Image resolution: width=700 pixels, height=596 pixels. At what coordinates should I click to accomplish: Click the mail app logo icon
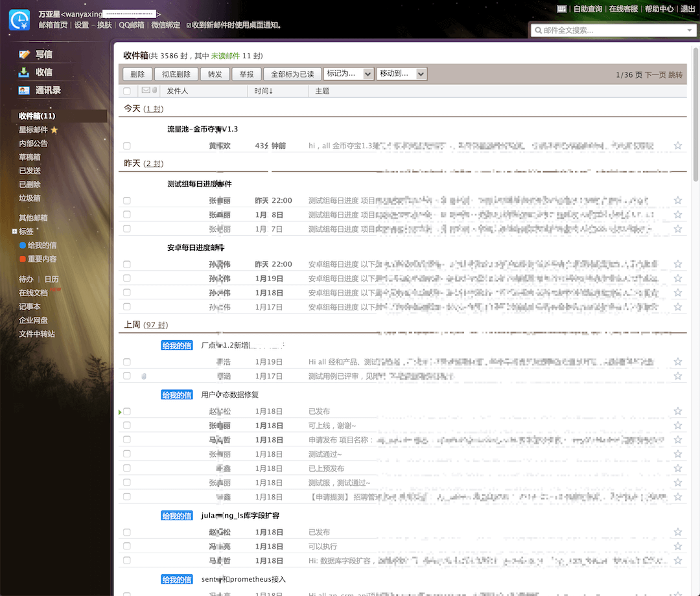click(x=19, y=20)
